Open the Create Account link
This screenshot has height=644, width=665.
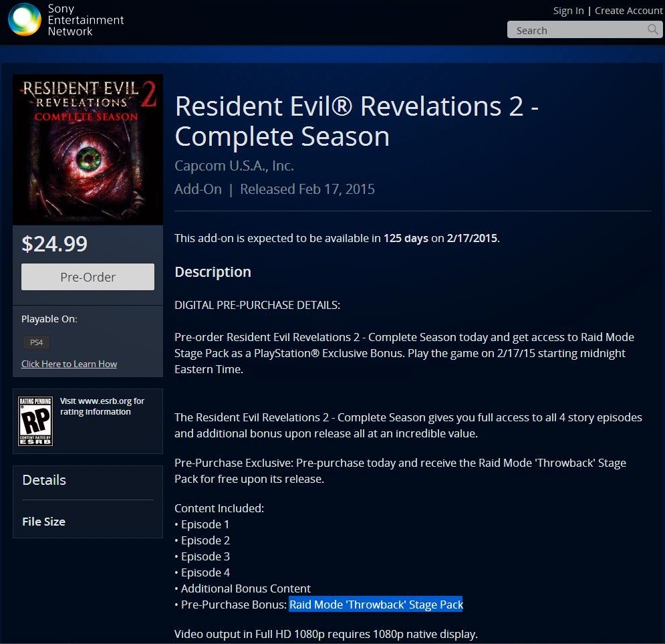628,11
